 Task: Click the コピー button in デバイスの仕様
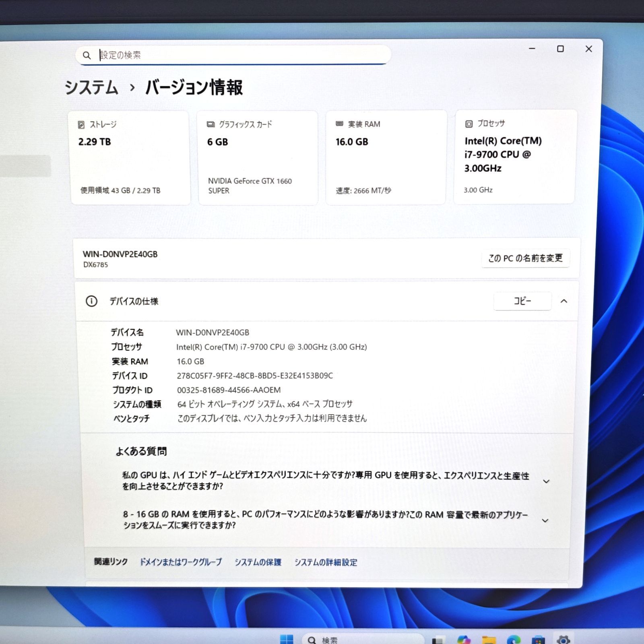[522, 301]
